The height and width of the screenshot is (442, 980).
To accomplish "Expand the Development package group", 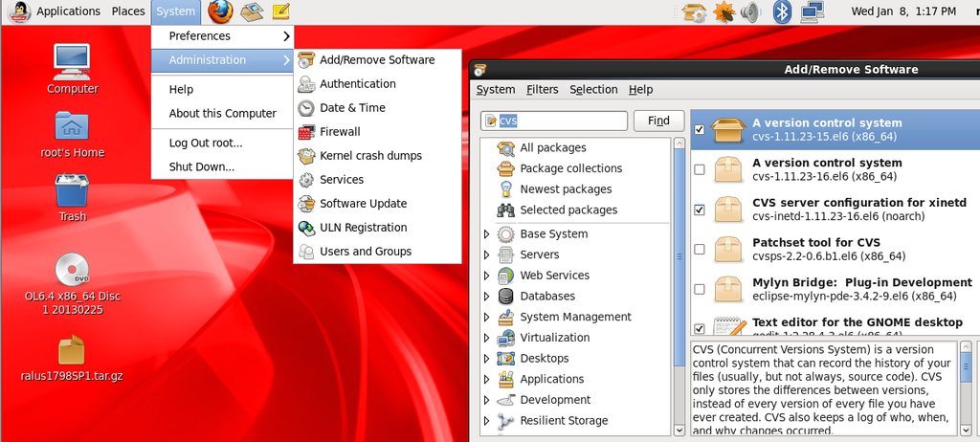I will click(x=486, y=400).
